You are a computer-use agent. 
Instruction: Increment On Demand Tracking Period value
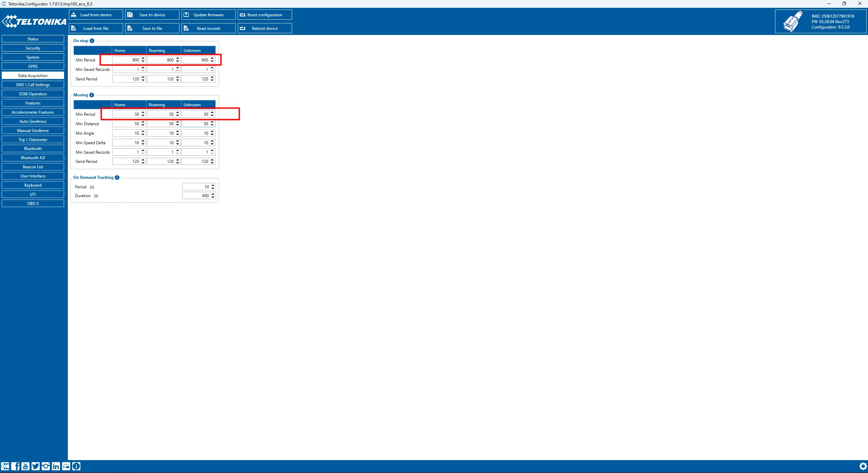point(214,185)
